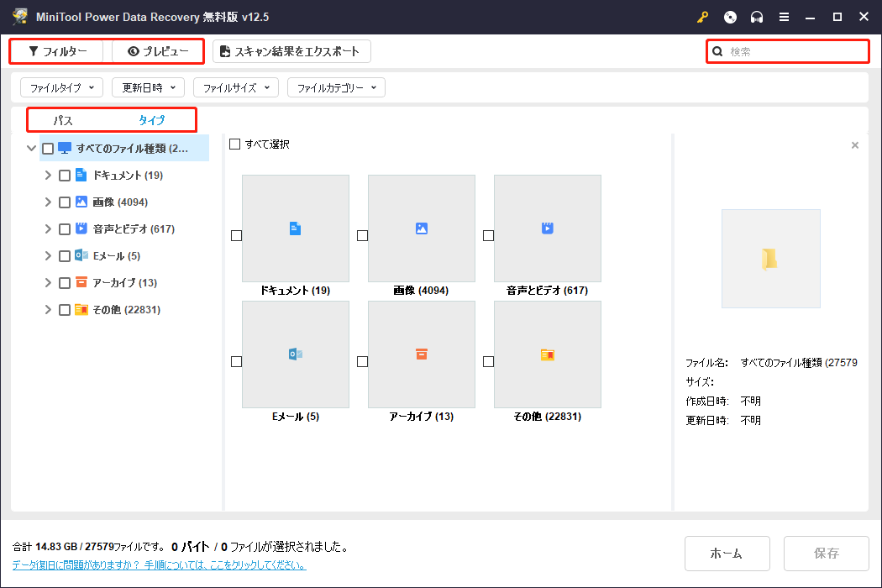Viewport: 882px width, 588px height.
Task: Open the 更新日時 dropdown
Action: [x=148, y=87]
